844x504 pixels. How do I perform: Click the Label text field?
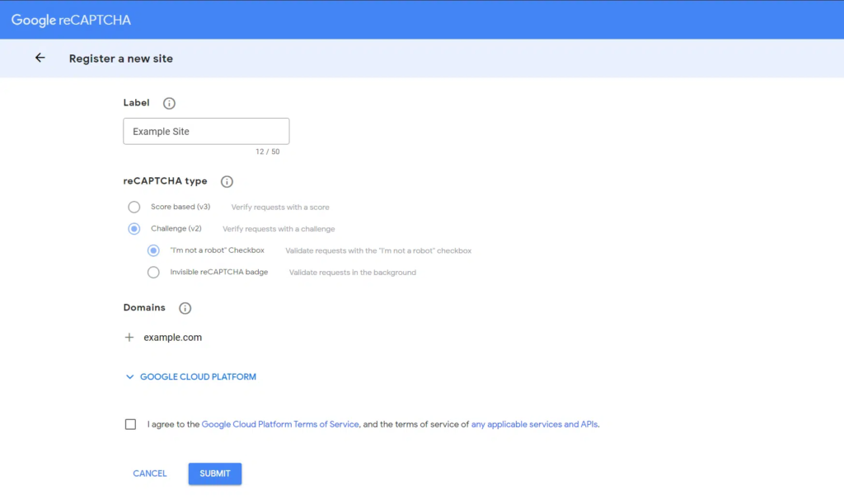tap(206, 132)
